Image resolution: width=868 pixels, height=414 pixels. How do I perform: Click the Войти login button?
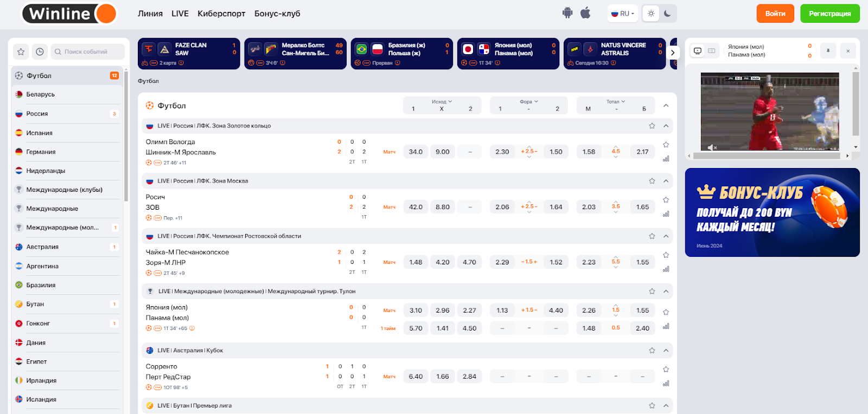775,14
